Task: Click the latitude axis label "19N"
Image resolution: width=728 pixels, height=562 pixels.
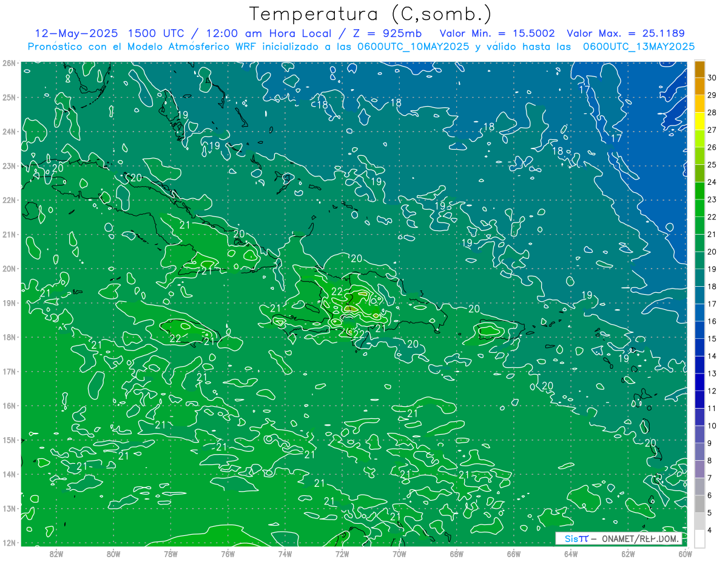Action: click(x=8, y=303)
